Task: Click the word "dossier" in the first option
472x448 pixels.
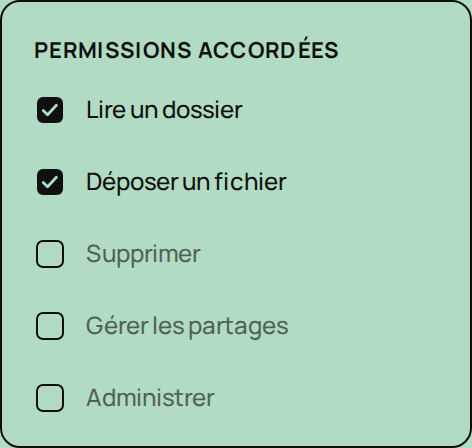Action: (202, 110)
